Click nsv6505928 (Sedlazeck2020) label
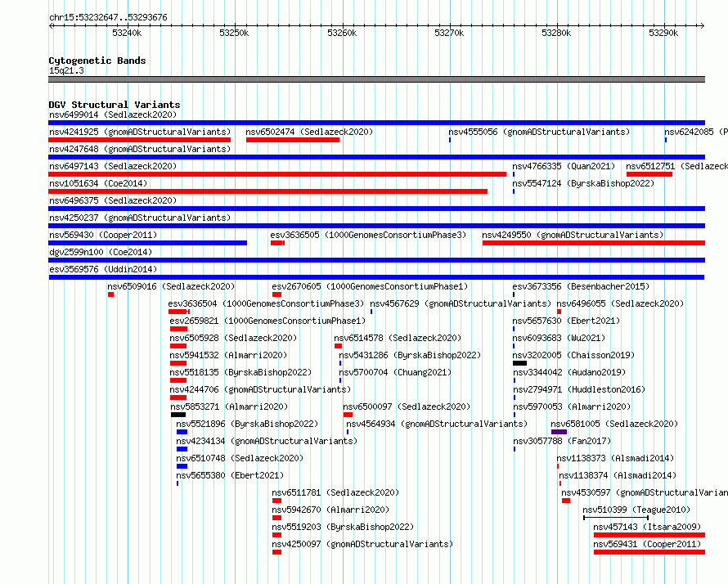Screen dimensions: 728x584 233,338
